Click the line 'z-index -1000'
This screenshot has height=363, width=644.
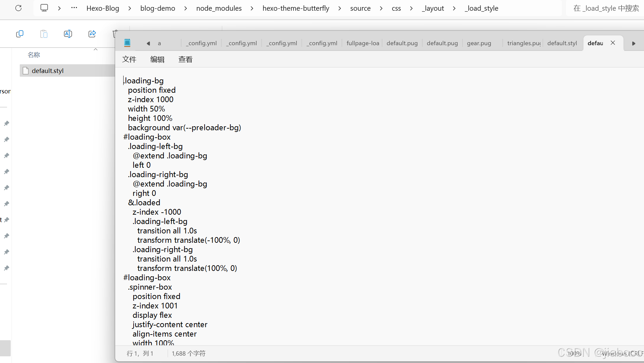157,212
